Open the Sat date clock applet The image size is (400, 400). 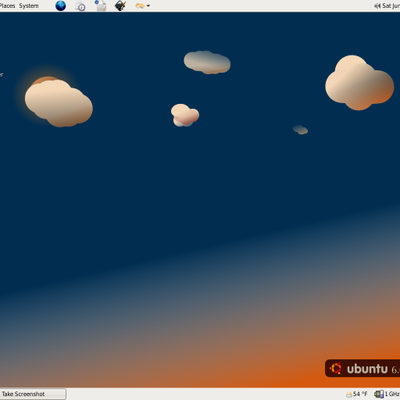coord(391,6)
